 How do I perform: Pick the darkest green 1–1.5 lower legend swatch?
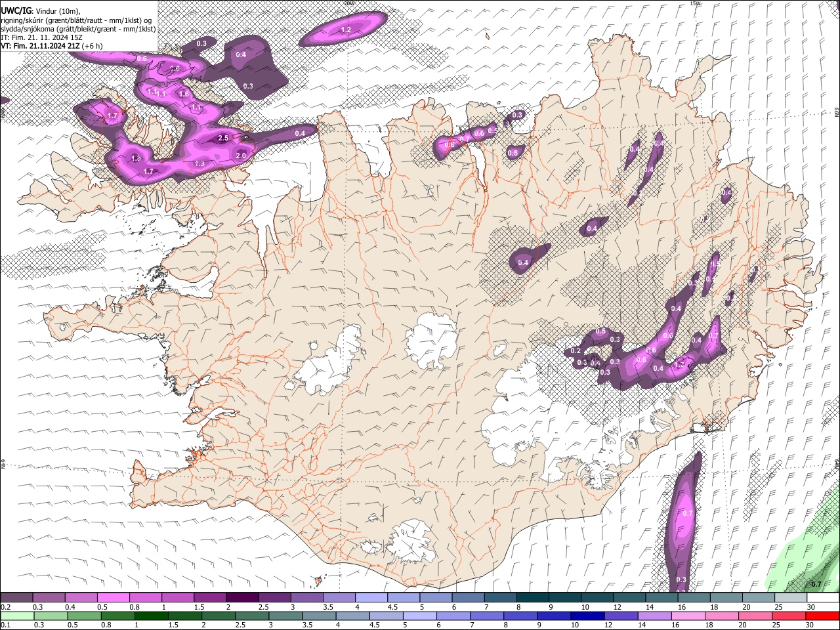point(151,616)
